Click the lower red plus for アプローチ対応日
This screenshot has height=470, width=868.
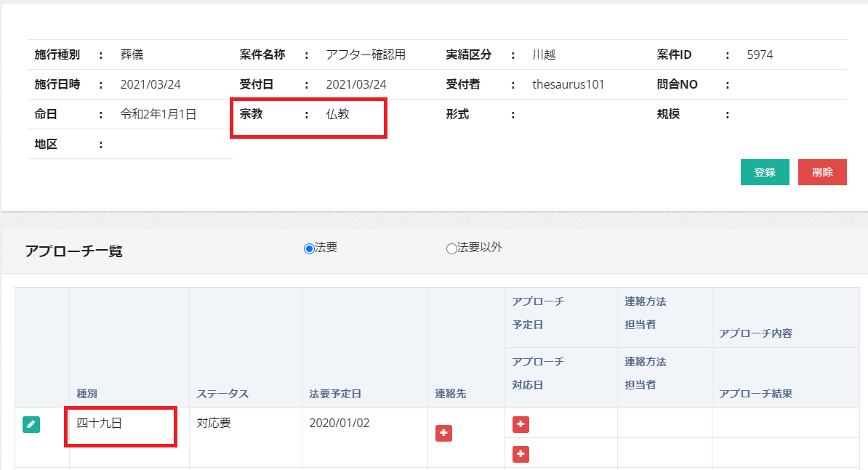tap(521, 454)
